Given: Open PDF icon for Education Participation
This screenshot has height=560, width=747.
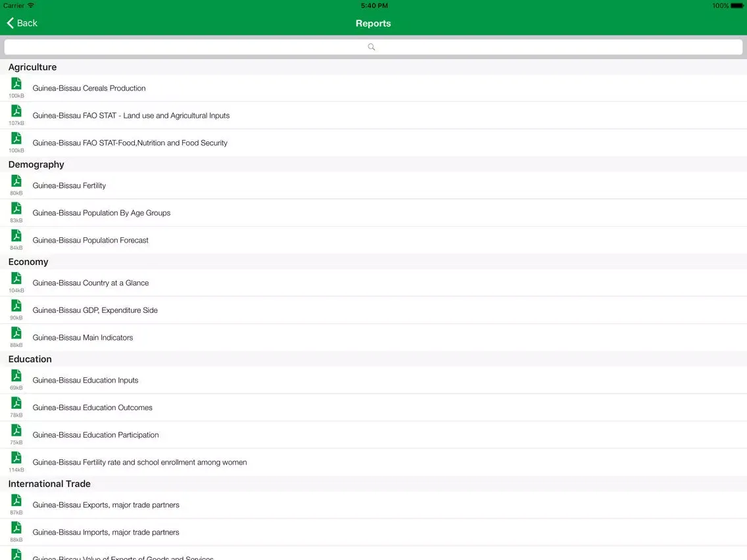Looking at the screenshot, I should pos(16,430).
